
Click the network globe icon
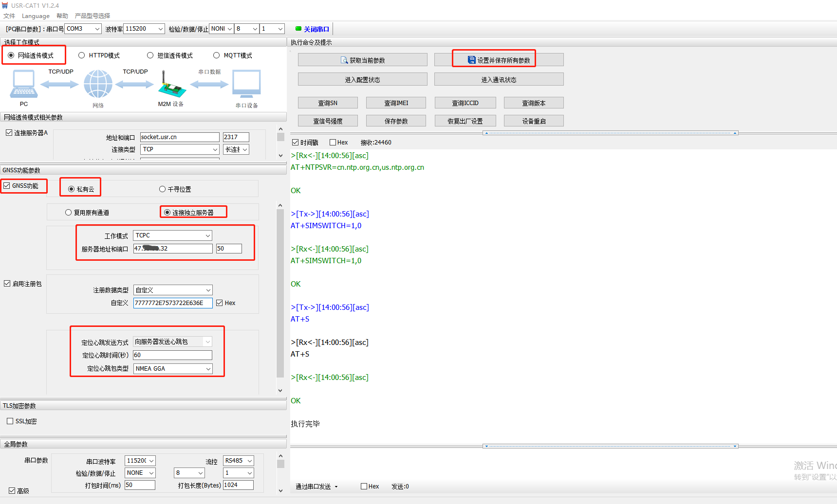tap(98, 84)
